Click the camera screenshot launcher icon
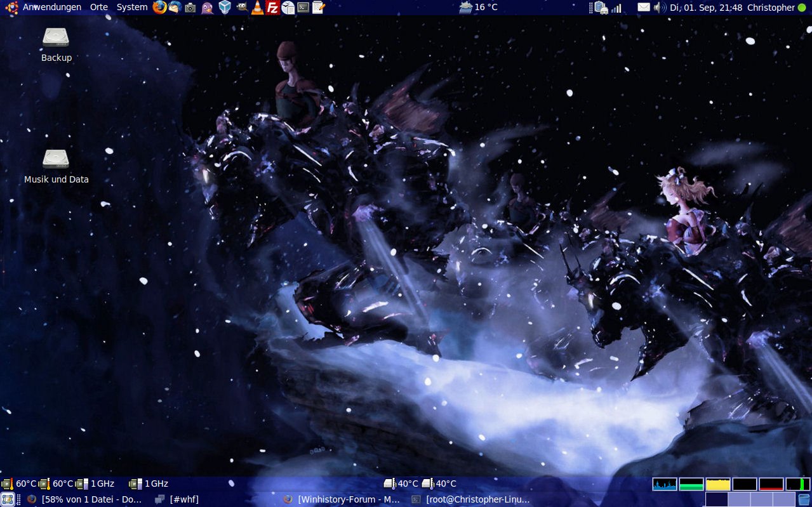 point(190,8)
